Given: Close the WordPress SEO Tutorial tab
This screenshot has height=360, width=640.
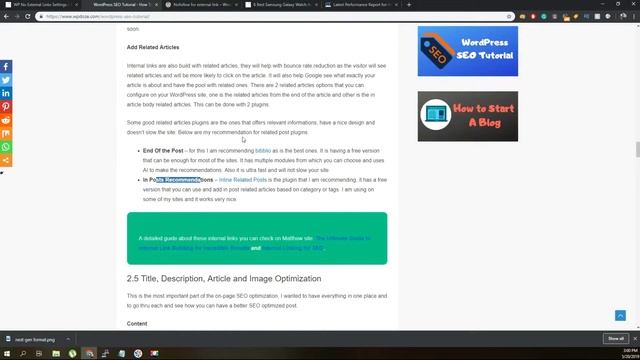Looking at the screenshot, I should click(x=156, y=5).
